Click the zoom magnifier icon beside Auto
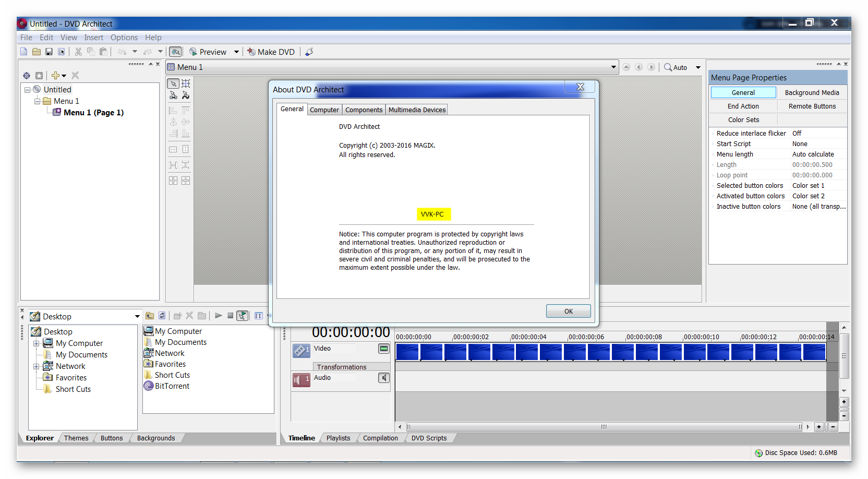This screenshot has width=868, height=479. 668,67
